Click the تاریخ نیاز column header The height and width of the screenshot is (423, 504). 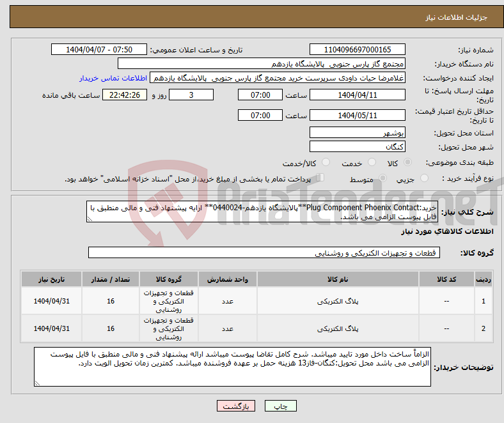(51, 279)
